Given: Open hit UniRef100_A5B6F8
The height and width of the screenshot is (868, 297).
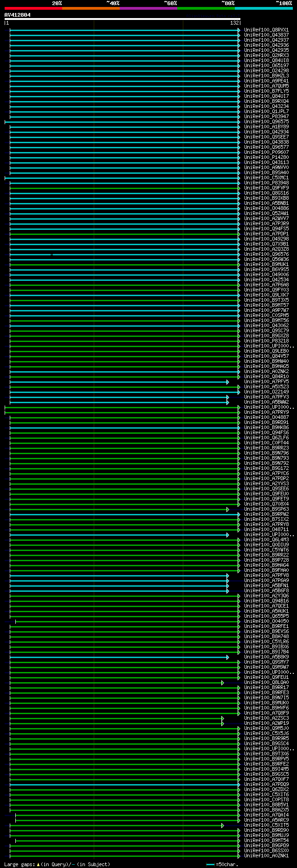Looking at the screenshot, I should (266, 590).
